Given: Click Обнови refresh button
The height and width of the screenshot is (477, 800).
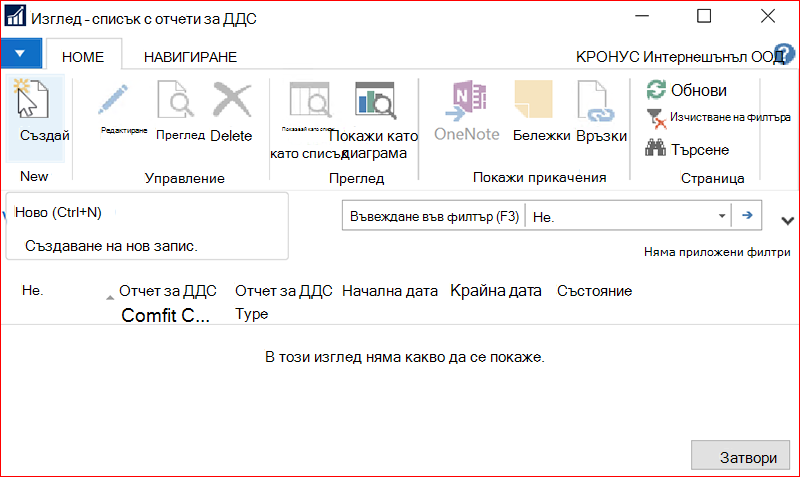Looking at the screenshot, I should pyautogui.click(x=687, y=90).
